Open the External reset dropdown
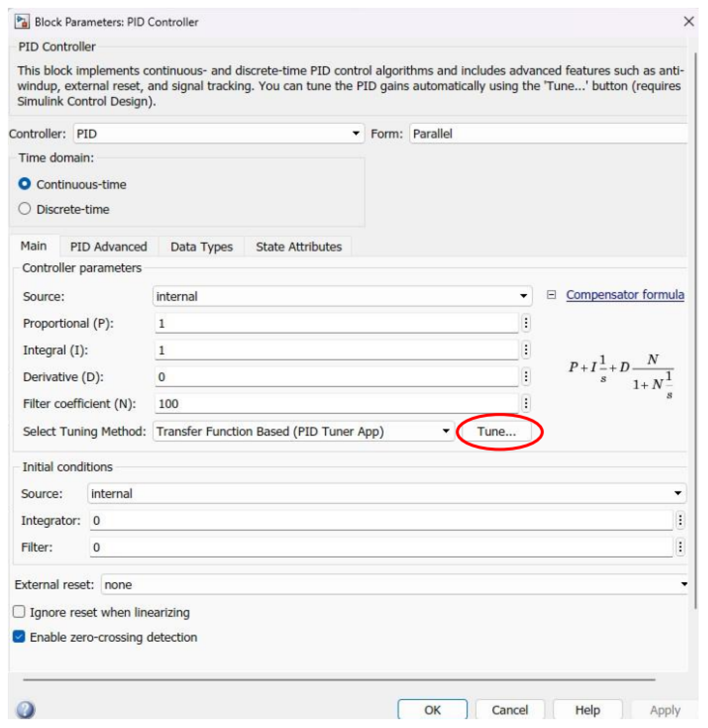This screenshot has height=728, width=708. (x=394, y=584)
